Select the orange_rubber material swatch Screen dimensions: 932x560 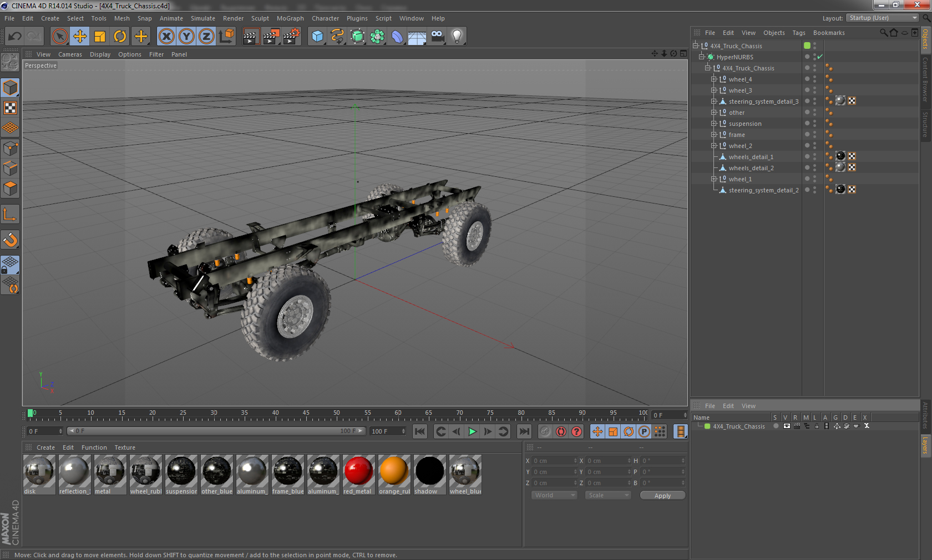(394, 475)
